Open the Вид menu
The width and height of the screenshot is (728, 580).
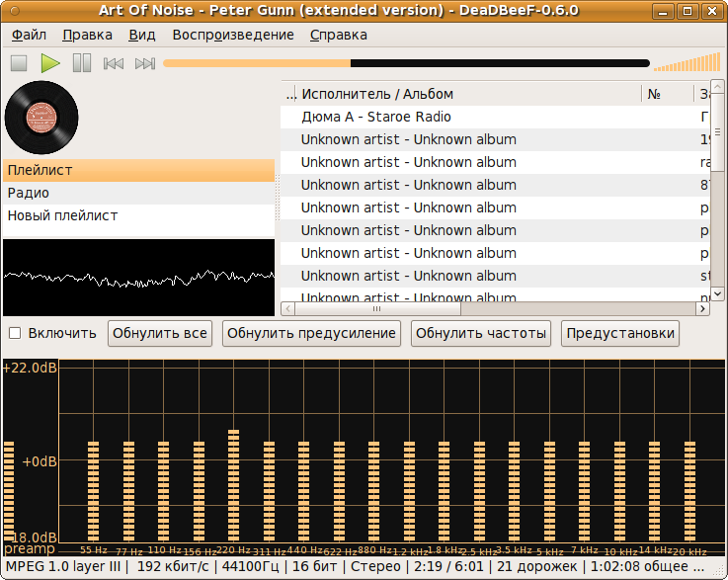tap(142, 35)
